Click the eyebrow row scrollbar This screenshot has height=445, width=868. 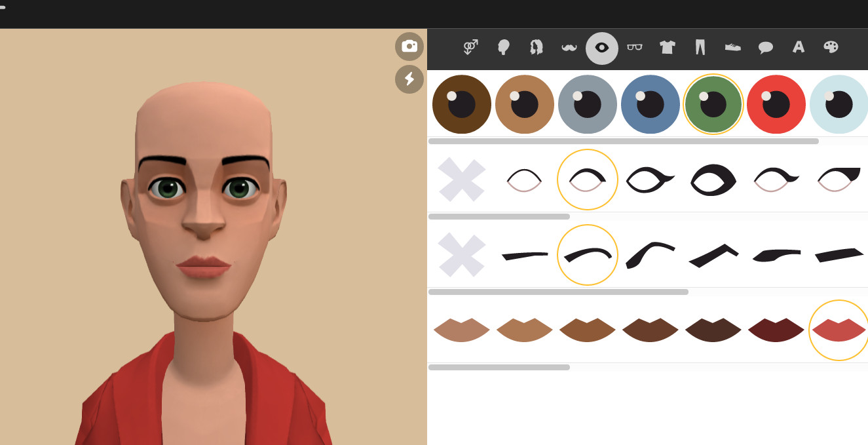click(558, 292)
